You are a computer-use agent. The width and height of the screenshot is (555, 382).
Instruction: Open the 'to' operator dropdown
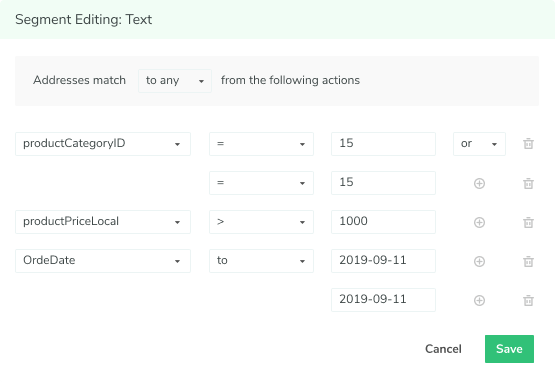tap(261, 261)
